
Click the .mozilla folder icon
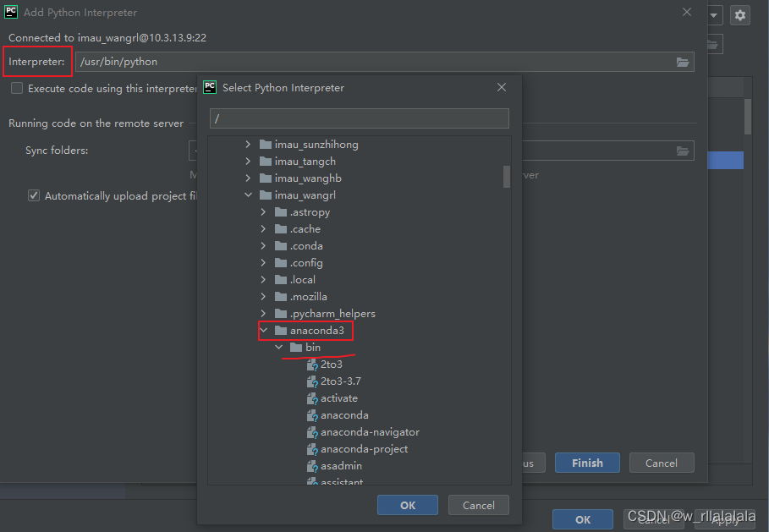pos(281,297)
